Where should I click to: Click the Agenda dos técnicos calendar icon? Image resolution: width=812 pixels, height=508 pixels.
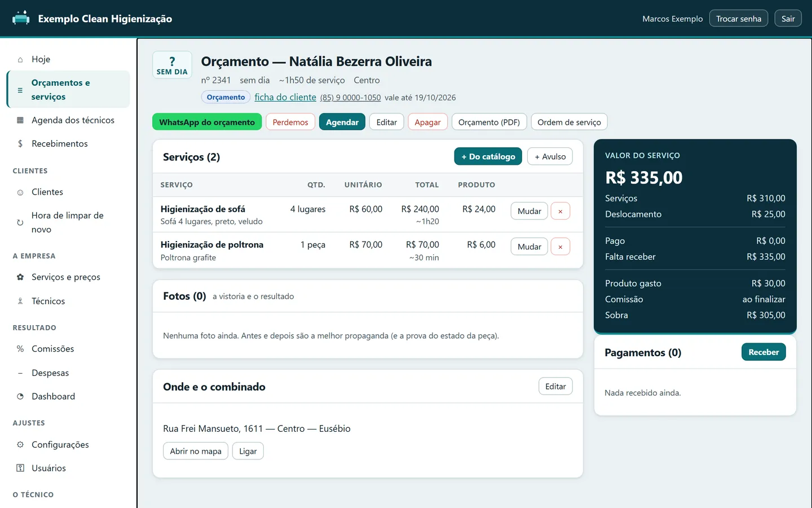tap(20, 120)
